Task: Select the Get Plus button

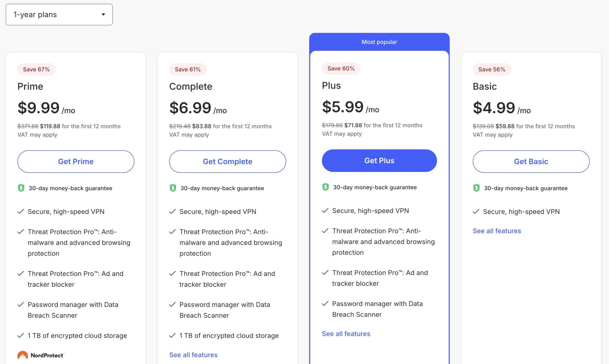Action: (x=379, y=160)
